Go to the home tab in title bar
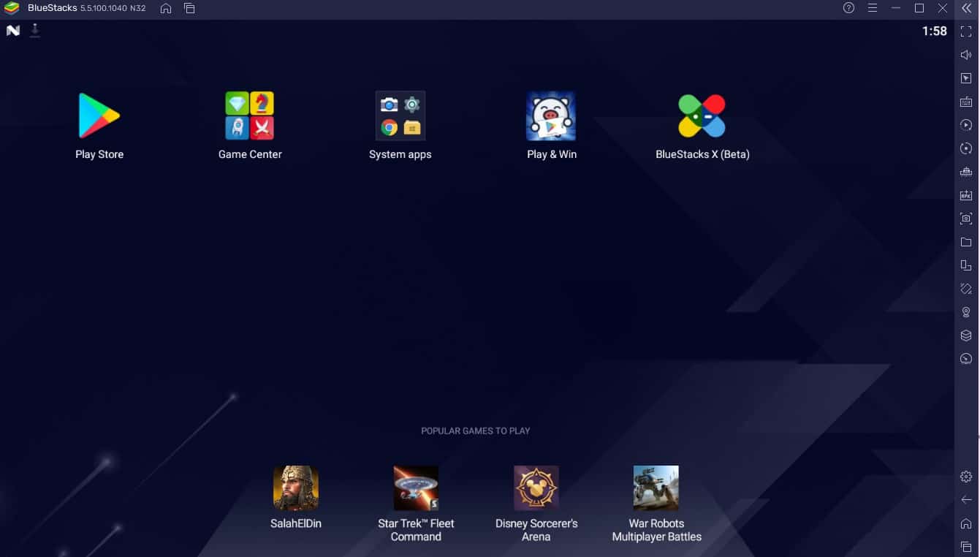 (x=166, y=8)
